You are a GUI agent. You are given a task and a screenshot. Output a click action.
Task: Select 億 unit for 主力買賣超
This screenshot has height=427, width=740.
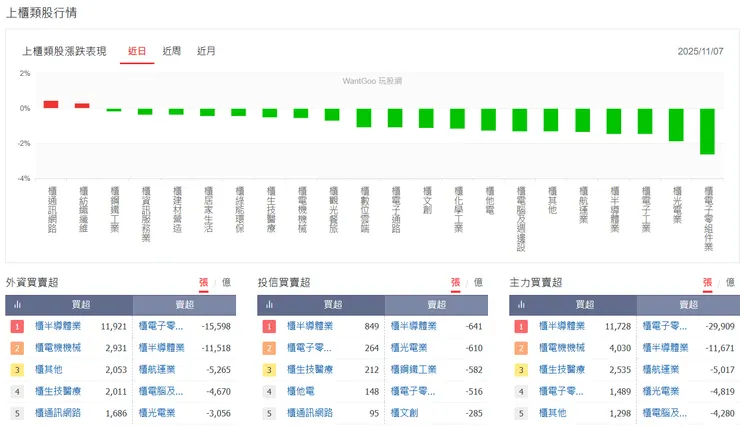[x=731, y=282]
